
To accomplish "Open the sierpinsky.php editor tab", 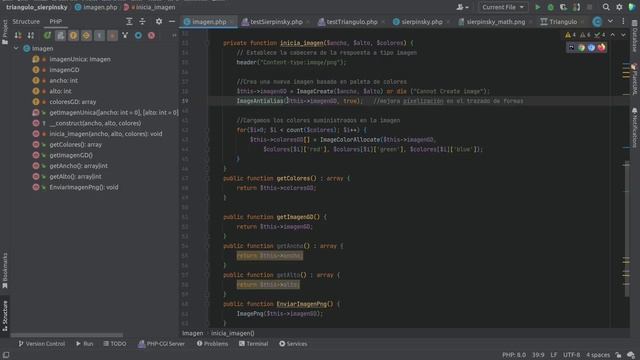I will tap(422, 22).
